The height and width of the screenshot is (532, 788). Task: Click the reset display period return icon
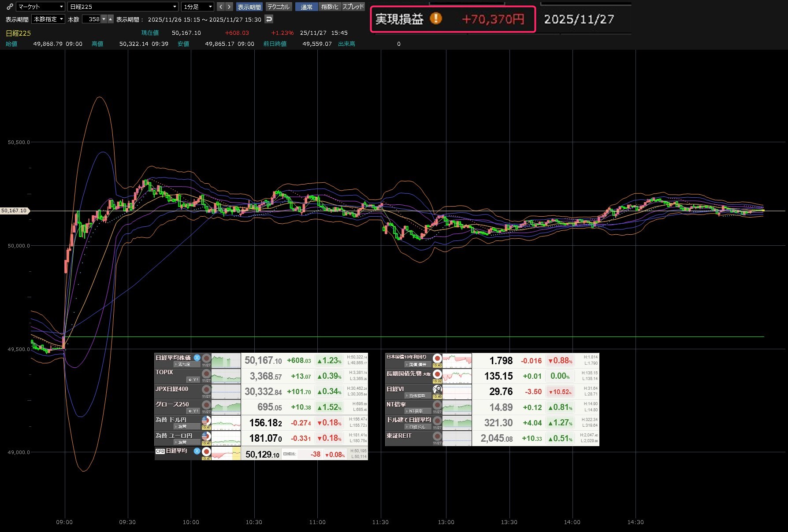click(269, 19)
